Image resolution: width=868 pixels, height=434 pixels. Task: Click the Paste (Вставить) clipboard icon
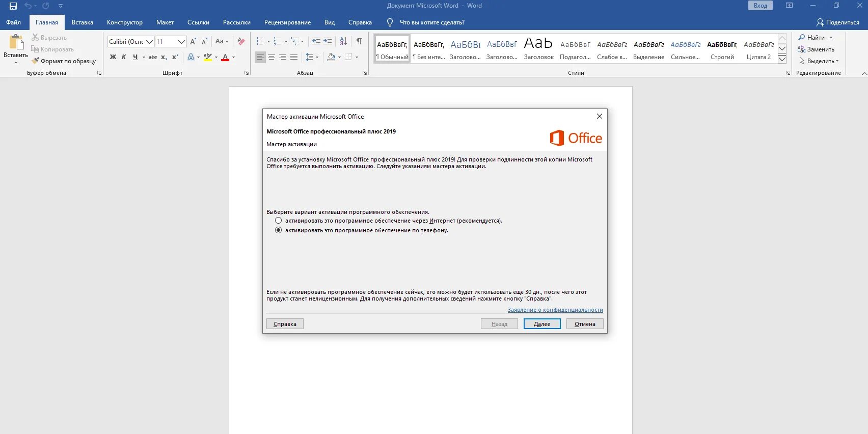pyautogui.click(x=16, y=42)
